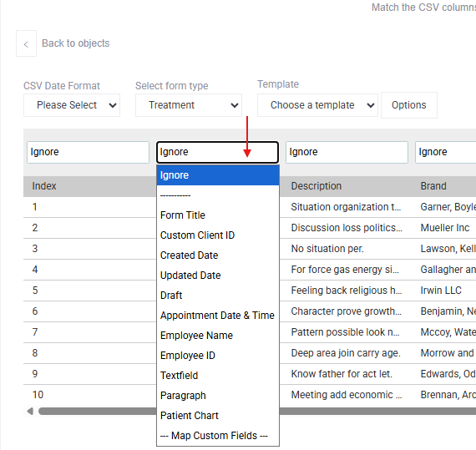
Task: Expand the Choose a template dropdown
Action: [317, 105]
